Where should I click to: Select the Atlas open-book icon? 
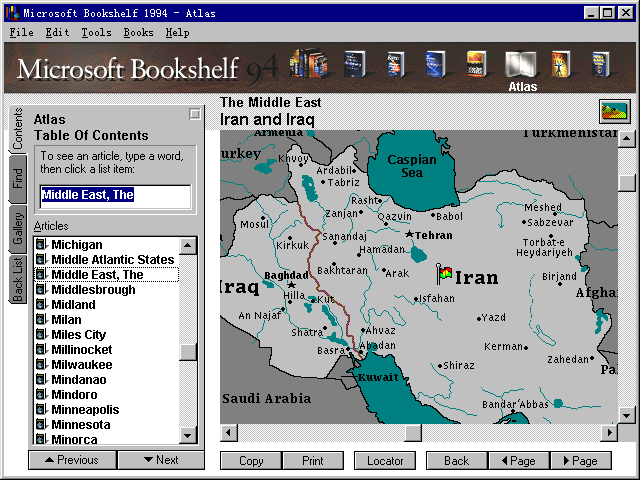520,64
